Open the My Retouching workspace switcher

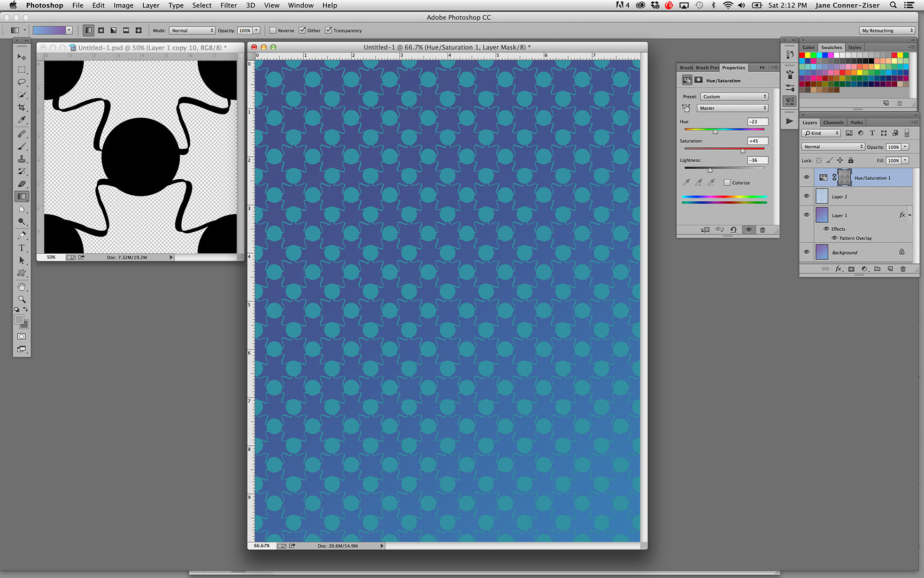(x=887, y=31)
